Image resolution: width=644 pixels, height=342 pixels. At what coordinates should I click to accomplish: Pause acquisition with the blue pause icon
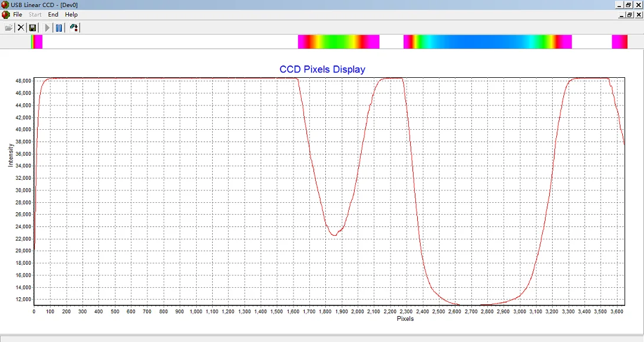[x=59, y=28]
